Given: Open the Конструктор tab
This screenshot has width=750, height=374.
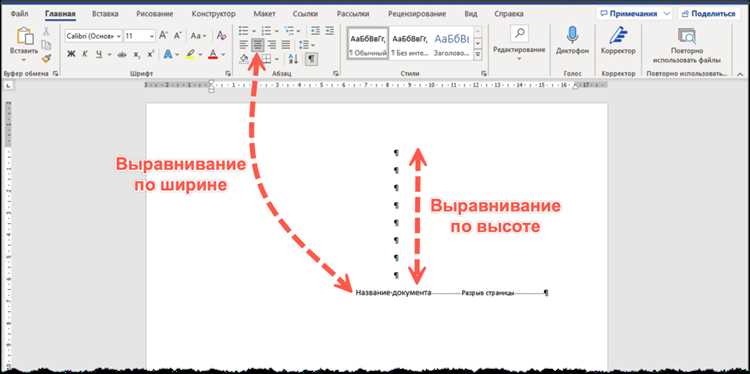Looking at the screenshot, I should pos(213,14).
